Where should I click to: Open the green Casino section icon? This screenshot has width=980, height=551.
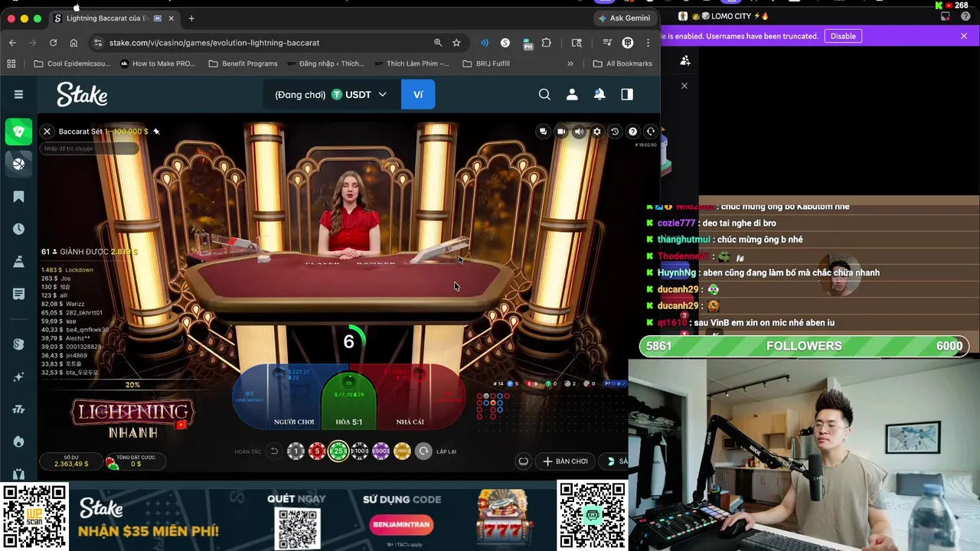point(18,131)
